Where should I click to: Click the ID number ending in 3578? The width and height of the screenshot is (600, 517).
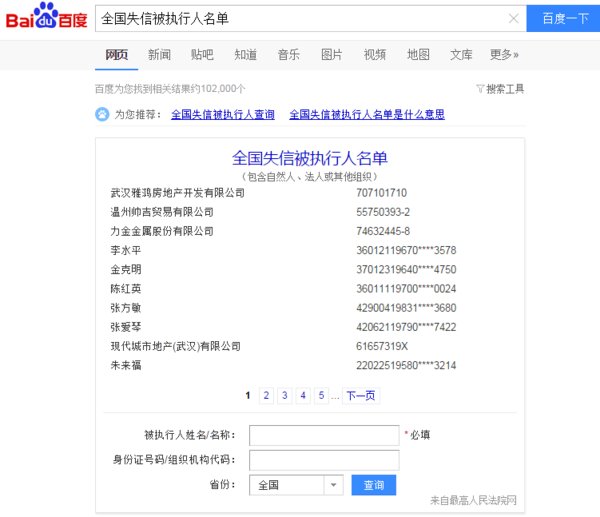point(406,250)
